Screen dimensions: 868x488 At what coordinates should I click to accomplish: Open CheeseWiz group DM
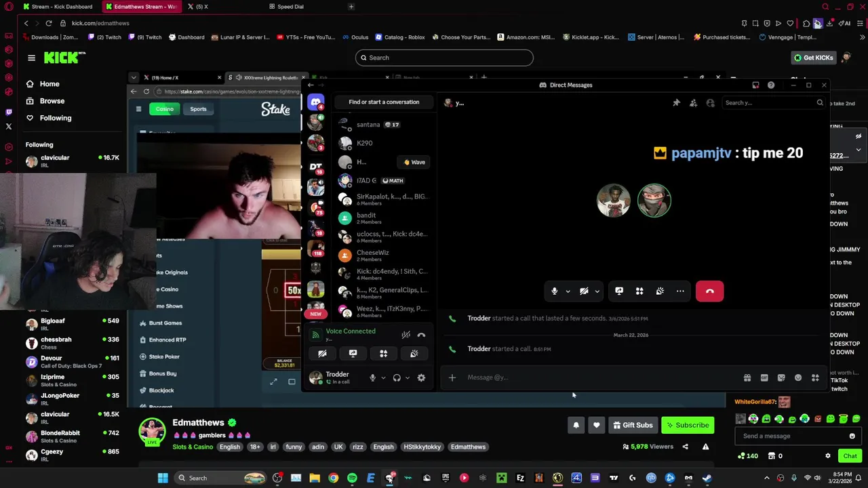click(x=383, y=256)
